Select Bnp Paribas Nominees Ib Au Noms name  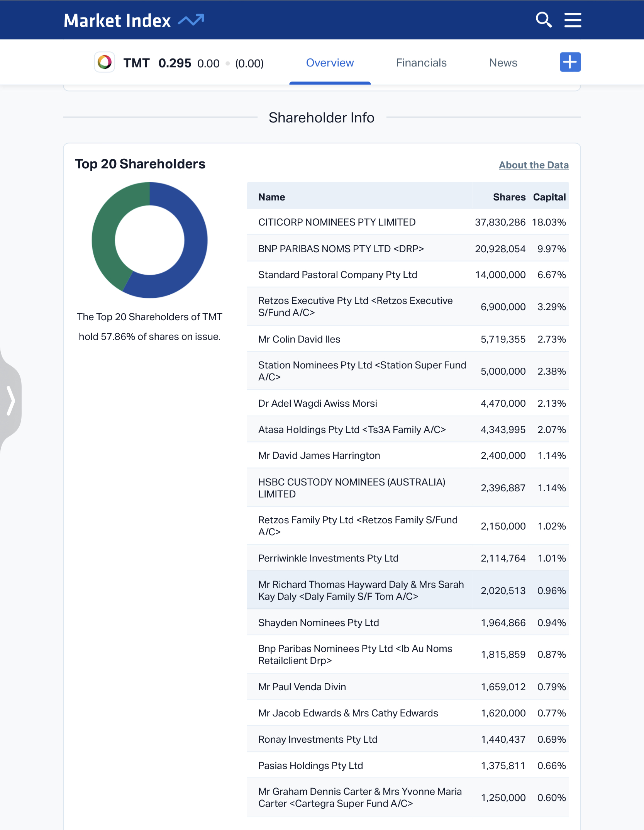coord(355,655)
